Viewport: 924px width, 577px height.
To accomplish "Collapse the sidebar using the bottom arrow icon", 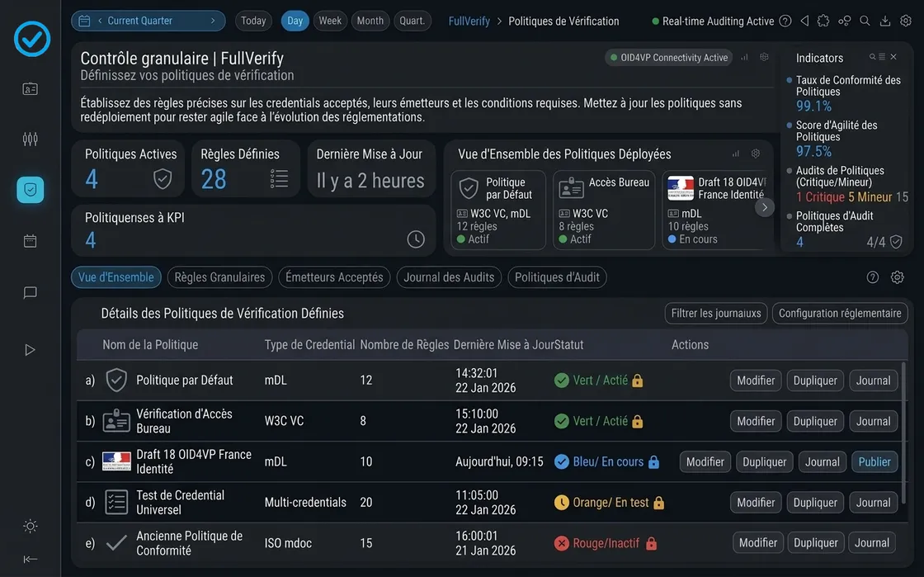I will tap(31, 559).
